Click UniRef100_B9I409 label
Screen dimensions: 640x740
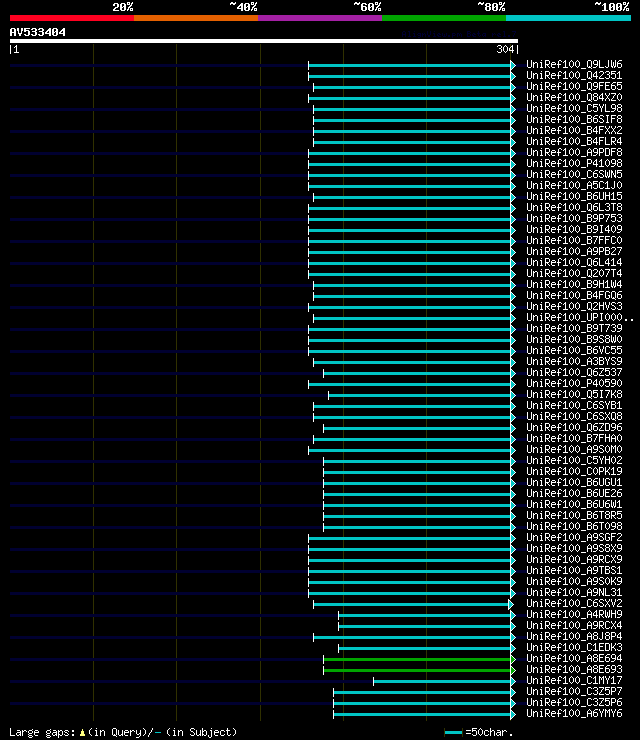(574, 229)
